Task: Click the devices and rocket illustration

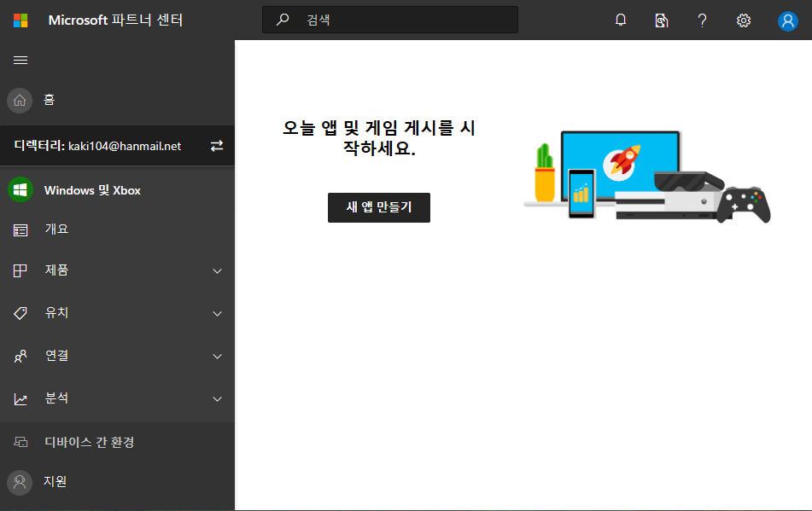Action: (647, 177)
